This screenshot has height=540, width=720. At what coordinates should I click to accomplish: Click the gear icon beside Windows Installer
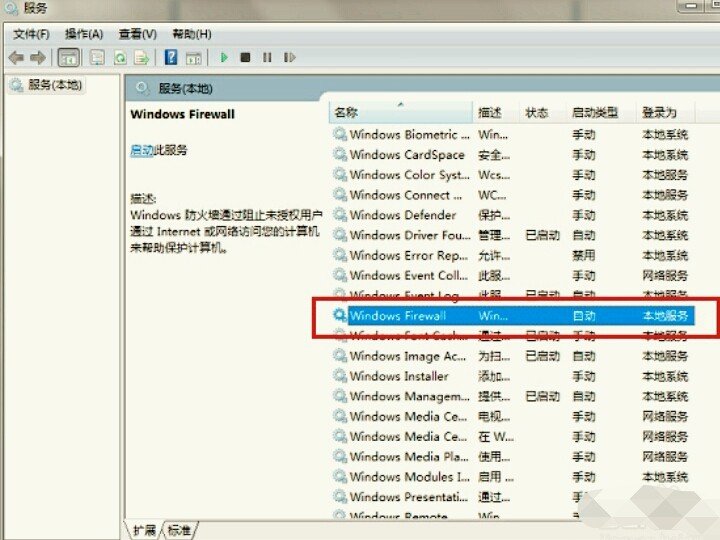click(340, 376)
